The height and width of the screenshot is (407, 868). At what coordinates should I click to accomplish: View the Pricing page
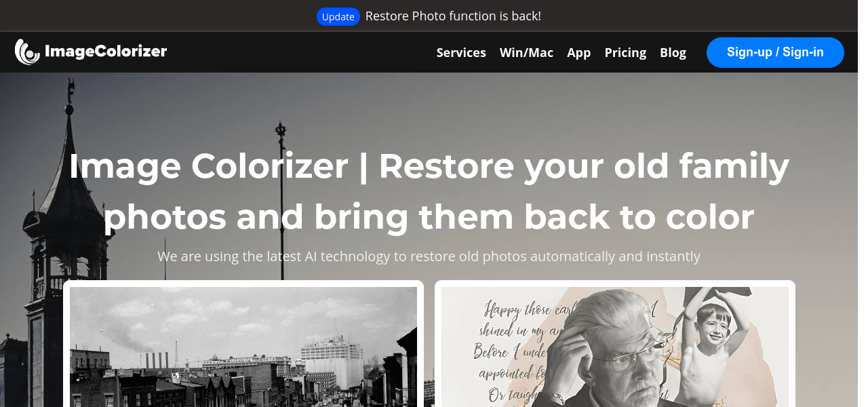pyautogui.click(x=625, y=52)
